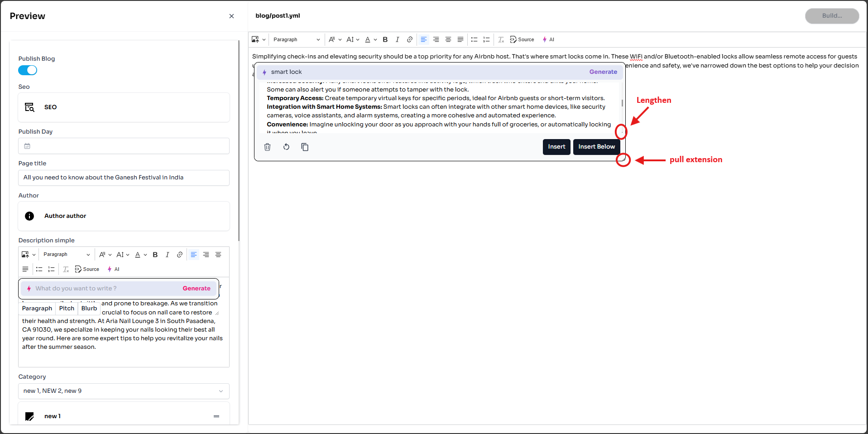Open Paragraph dropdown in Description simple toolbar
868x434 pixels.
pyautogui.click(x=66, y=255)
